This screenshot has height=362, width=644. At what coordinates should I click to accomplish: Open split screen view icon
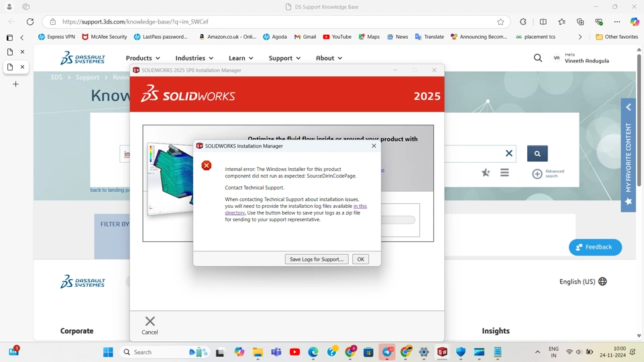point(543,21)
